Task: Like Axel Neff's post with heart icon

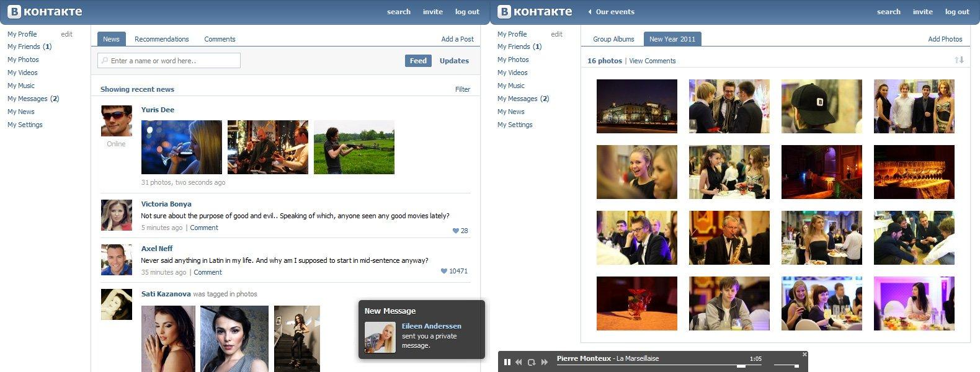Action: pyautogui.click(x=443, y=272)
